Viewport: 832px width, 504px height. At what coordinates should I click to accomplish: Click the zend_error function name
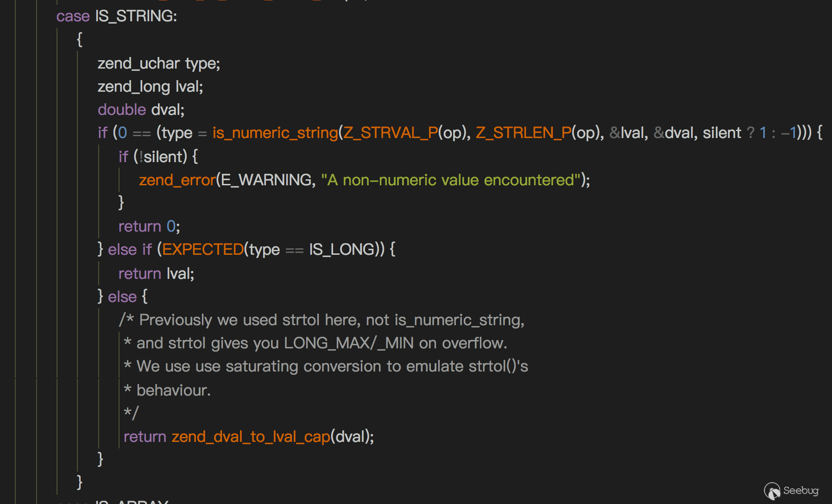[177, 180]
